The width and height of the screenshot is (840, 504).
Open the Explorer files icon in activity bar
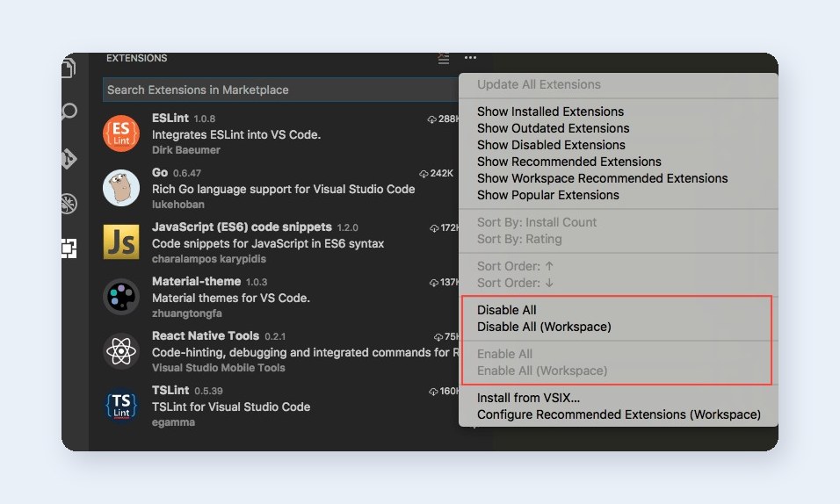pos(69,68)
